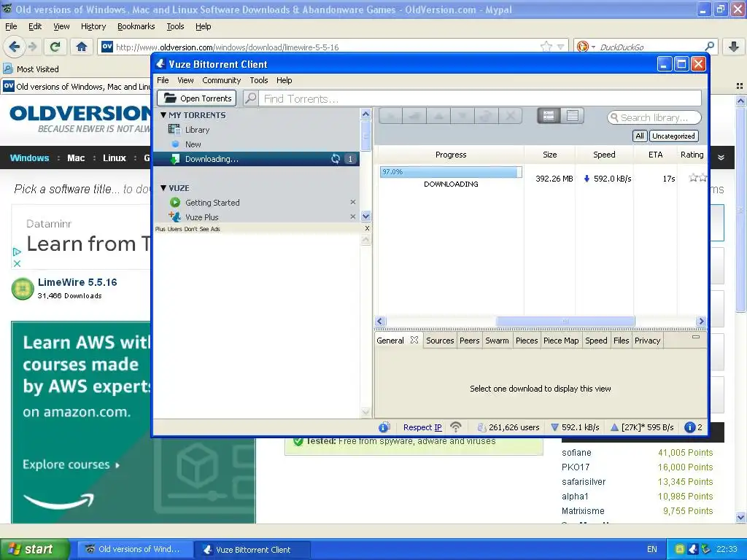Switch to the Swarm tab
This screenshot has width=747, height=560.
pyautogui.click(x=497, y=341)
